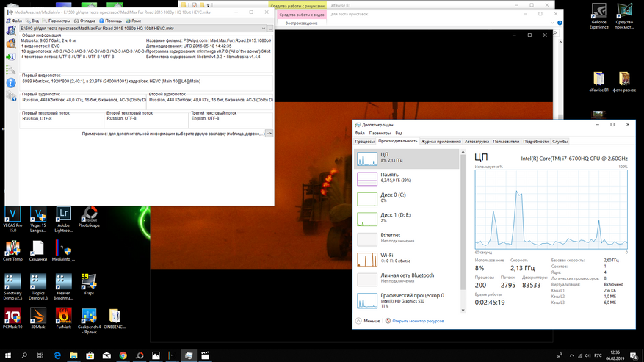Click browse button next to MediaInfo path
644x362 pixels.
(x=269, y=29)
